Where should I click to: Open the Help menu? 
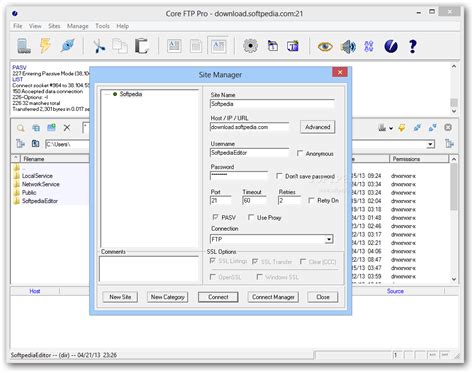[x=122, y=26]
